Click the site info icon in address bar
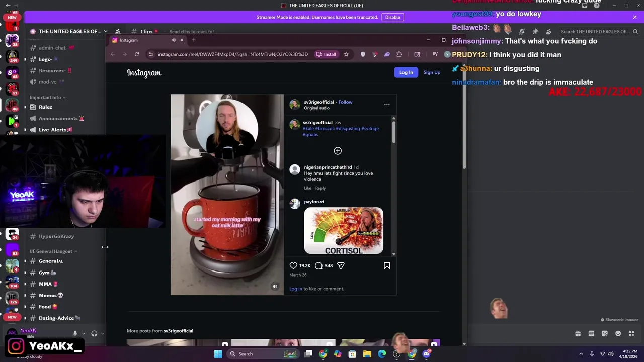The height and width of the screenshot is (362, 644). (x=151, y=54)
